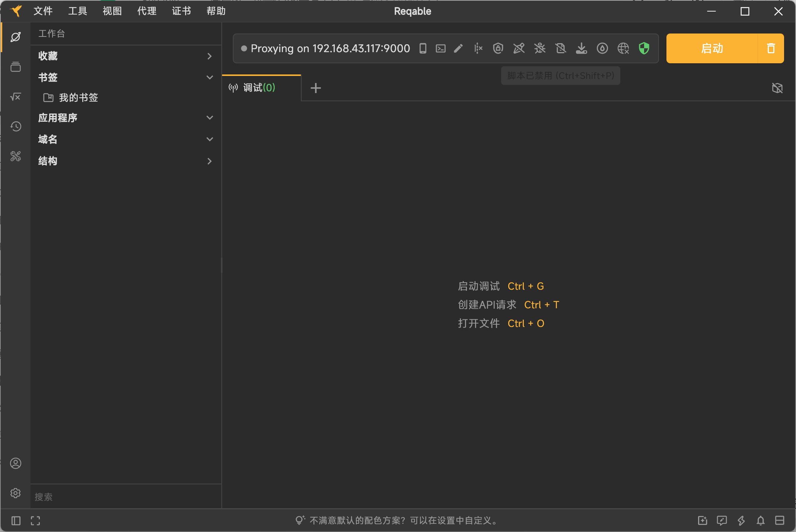Expand the 结构 section chevron
The image size is (796, 532).
click(210, 161)
